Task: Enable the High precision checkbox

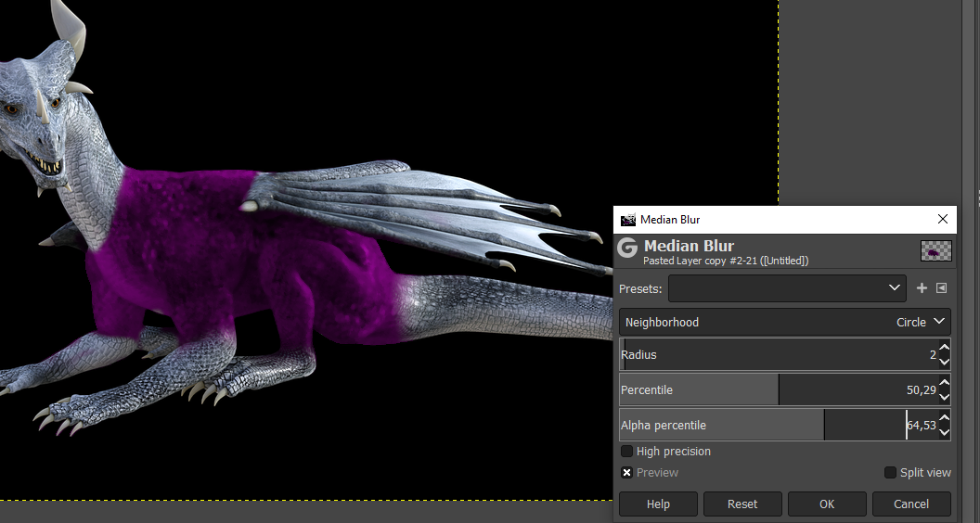Action: tap(627, 452)
